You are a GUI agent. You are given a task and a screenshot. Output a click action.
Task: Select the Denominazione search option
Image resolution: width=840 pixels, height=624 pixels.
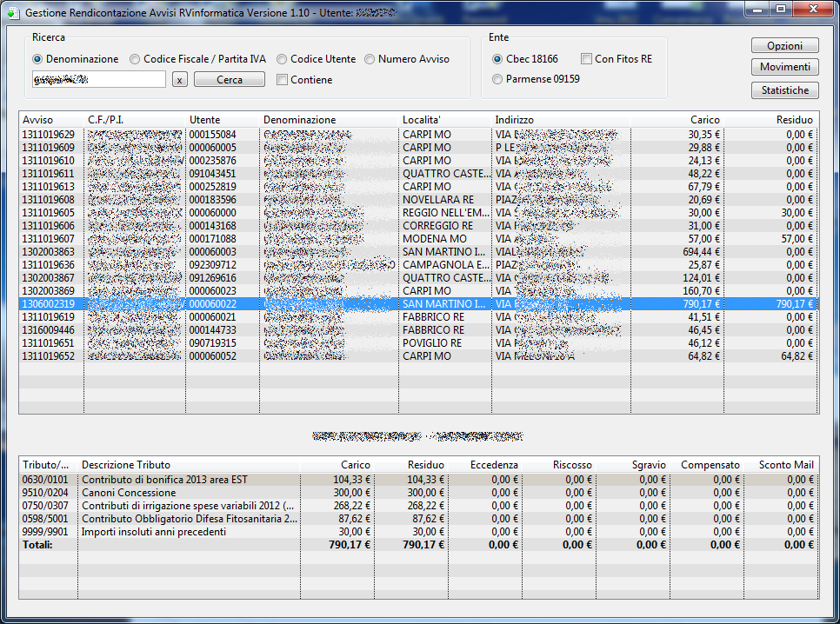coord(76,59)
